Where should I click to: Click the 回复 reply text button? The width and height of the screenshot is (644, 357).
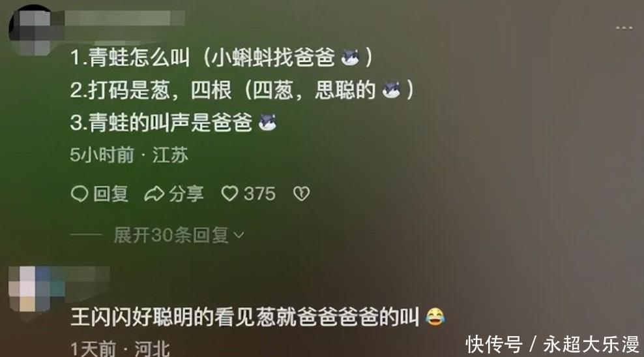coord(111,194)
